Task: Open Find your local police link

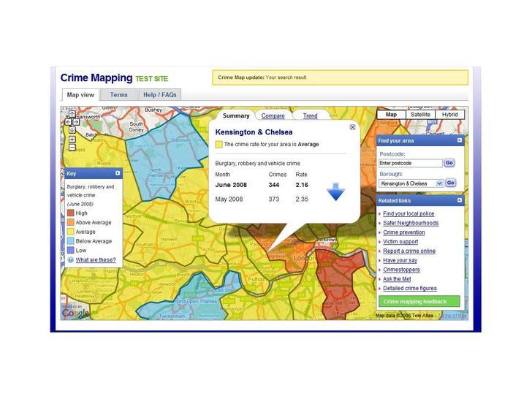Action: click(x=408, y=213)
